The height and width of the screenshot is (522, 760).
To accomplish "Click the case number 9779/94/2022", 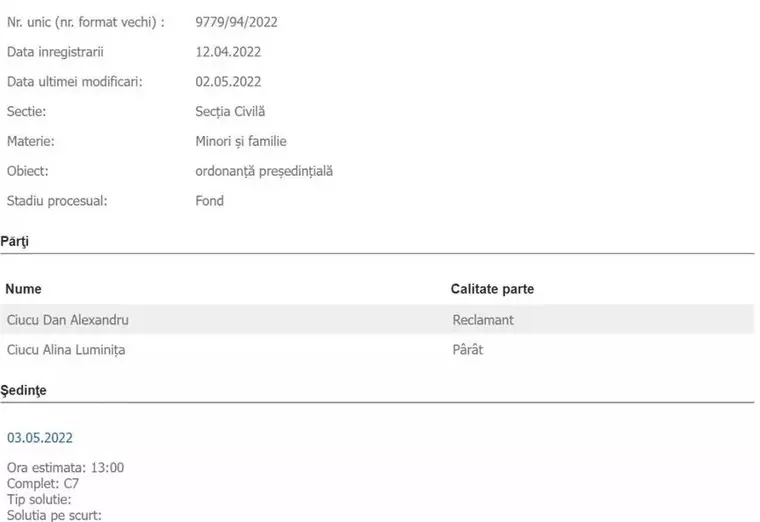I will 236,21.
